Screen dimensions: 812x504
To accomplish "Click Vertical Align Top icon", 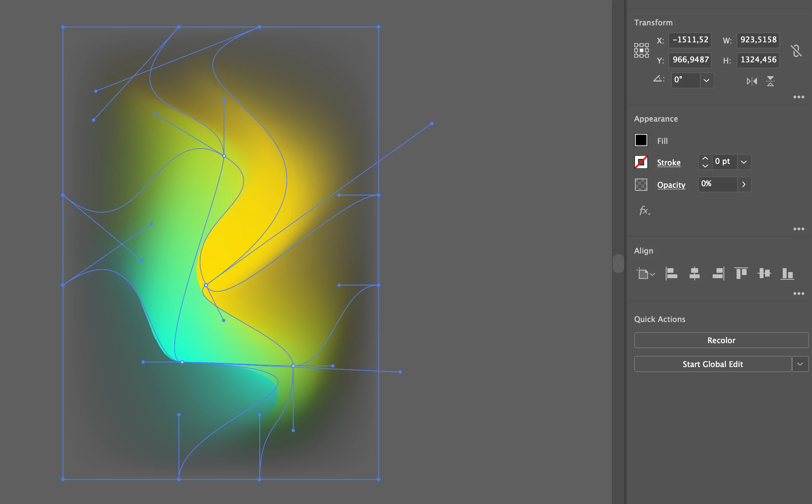I will (x=741, y=274).
